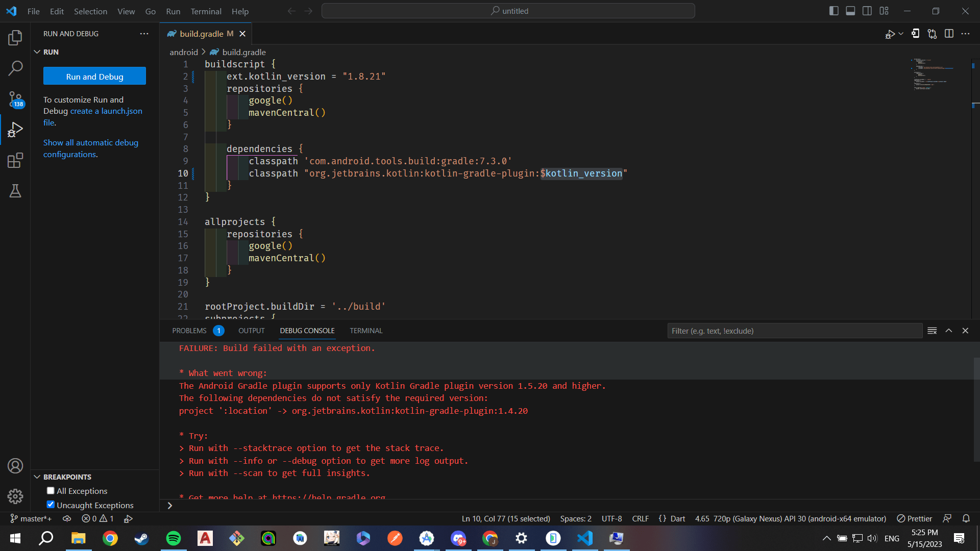Viewport: 980px width, 551px height.
Task: Collapse the RUN section
Action: pos(36,52)
